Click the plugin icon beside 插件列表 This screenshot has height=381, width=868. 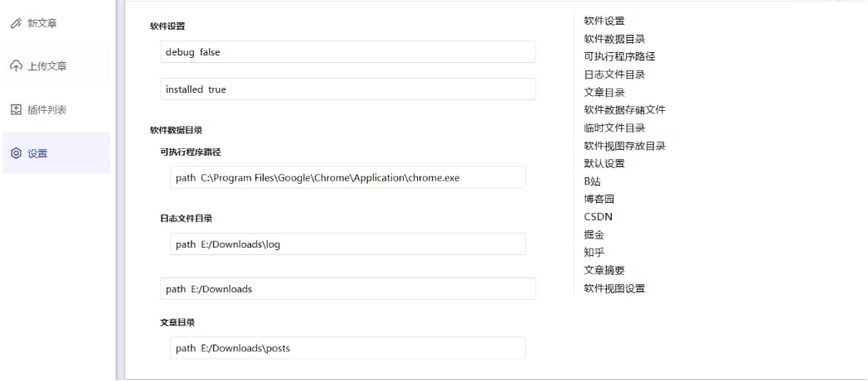coord(16,109)
